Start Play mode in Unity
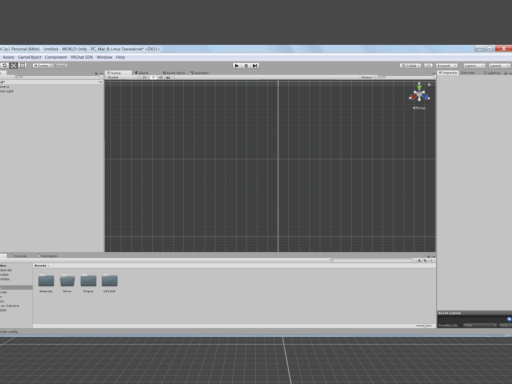This screenshot has width=512, height=384. [x=237, y=66]
